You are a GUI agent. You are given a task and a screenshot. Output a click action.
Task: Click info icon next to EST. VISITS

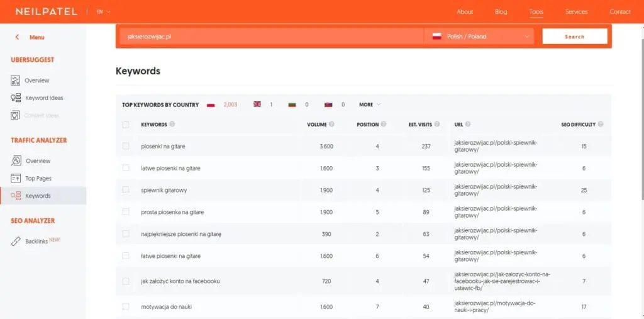click(437, 124)
